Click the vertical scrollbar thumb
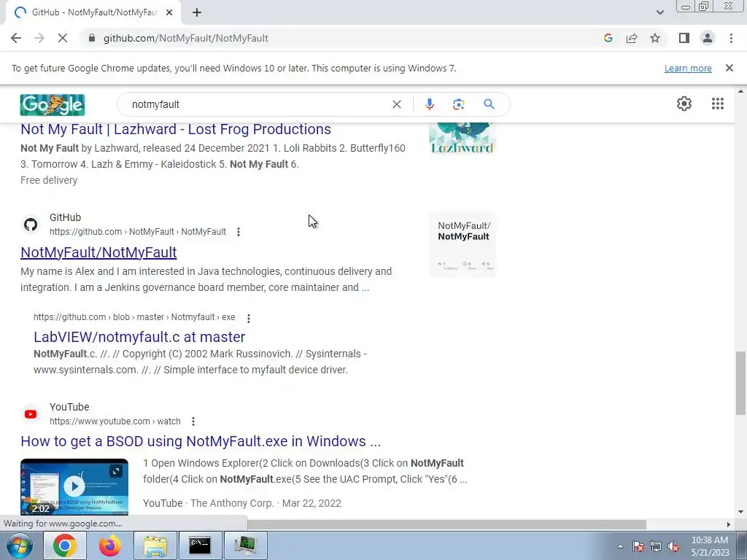The image size is (747, 560). 740,384
